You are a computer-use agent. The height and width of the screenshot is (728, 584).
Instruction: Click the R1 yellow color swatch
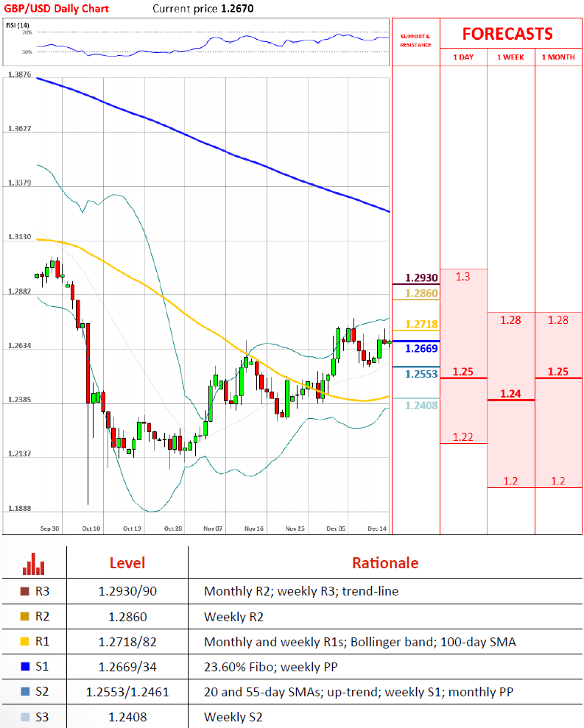25,642
